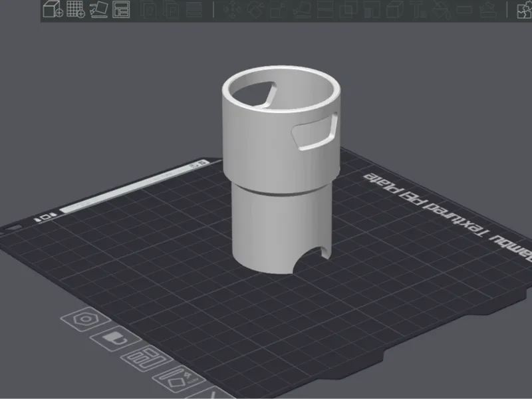Select the Lay on face tool
This screenshot has width=532, height=399.
click(301, 9)
